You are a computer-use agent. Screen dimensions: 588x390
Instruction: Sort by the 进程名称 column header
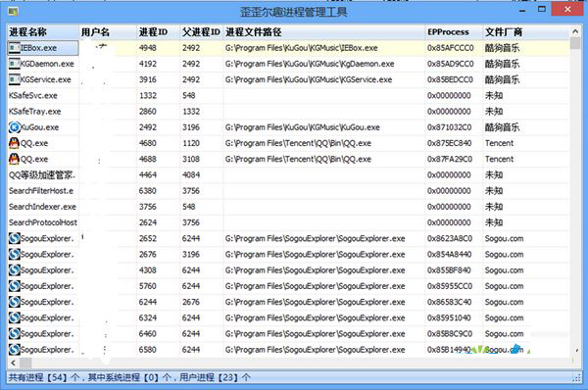point(43,32)
